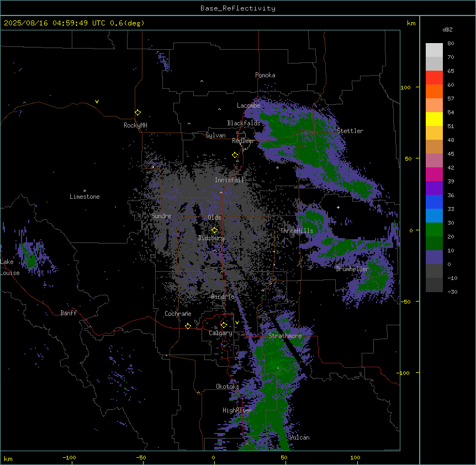Viewport: 476px width, 465px height.
Task: Select the Olds label
Action: click(214, 218)
